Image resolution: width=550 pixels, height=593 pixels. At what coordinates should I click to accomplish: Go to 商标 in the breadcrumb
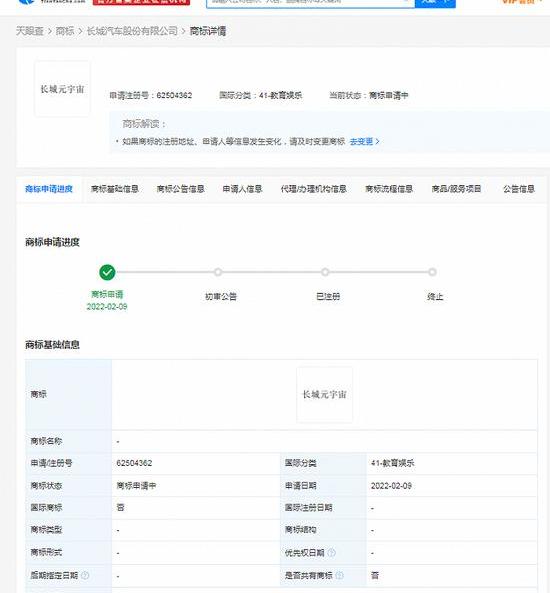pos(65,31)
